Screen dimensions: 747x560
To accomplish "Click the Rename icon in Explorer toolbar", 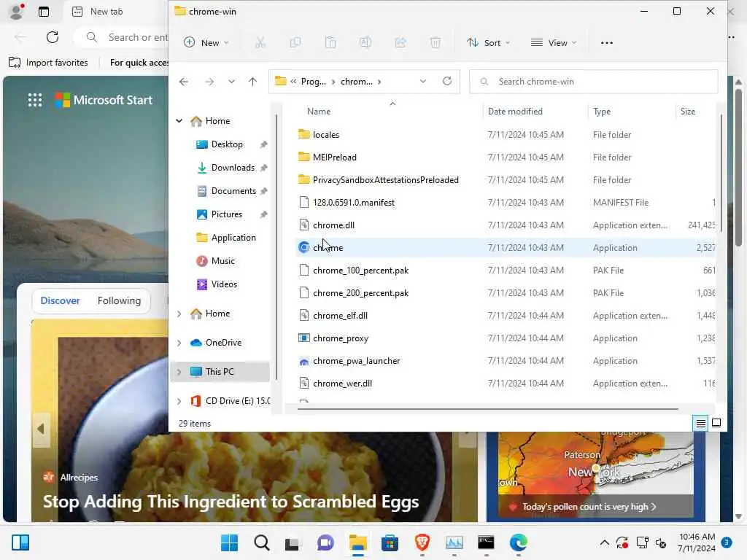I will 365,43.
